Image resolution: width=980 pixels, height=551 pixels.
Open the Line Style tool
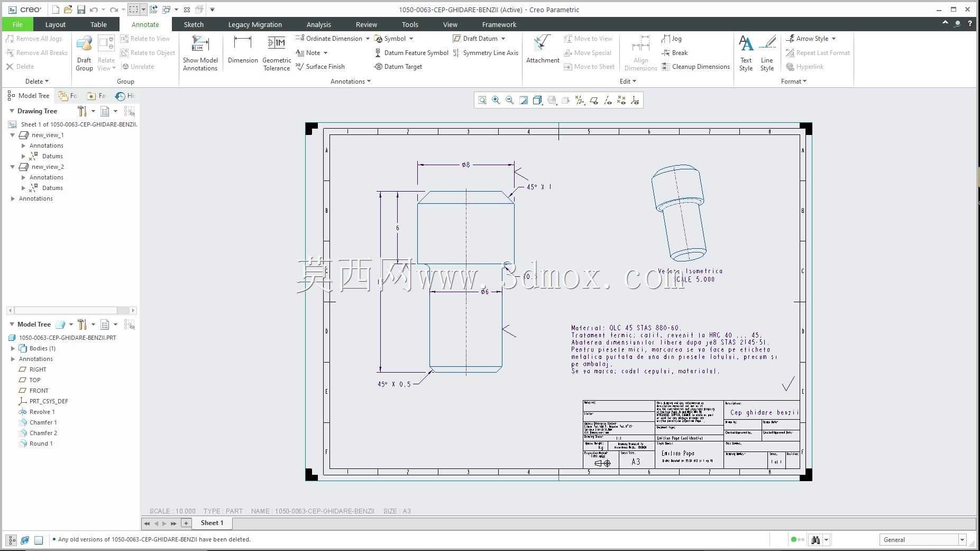click(x=767, y=53)
